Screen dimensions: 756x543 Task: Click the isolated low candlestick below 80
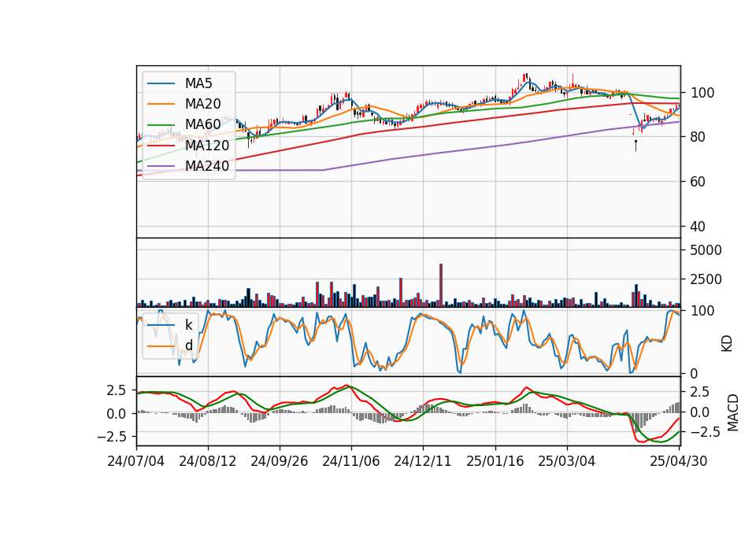click(x=636, y=146)
